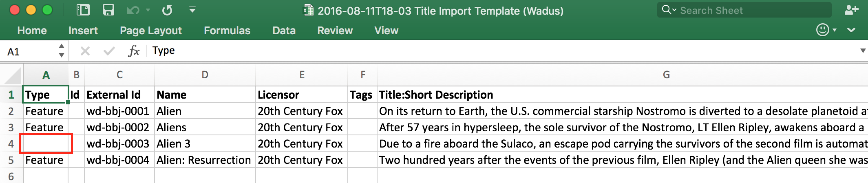Click the confirm checkmark in formula bar
Image resolution: width=868 pixels, height=183 pixels.
tap(109, 51)
